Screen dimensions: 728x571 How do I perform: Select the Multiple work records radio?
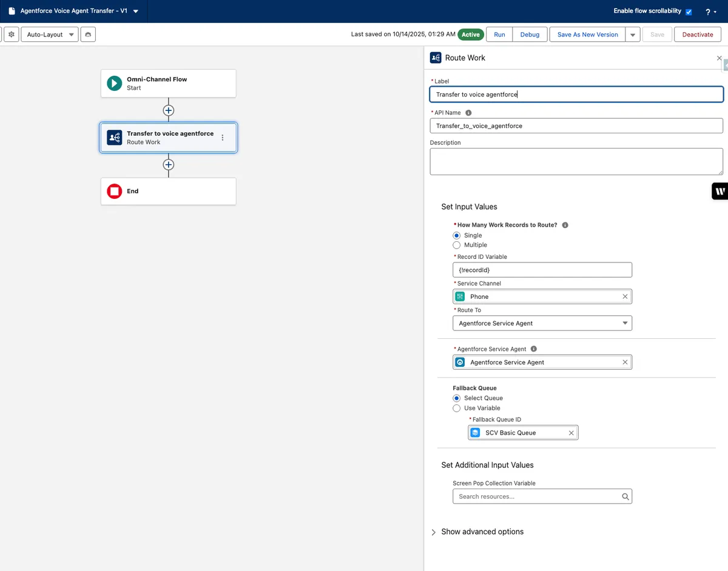[x=457, y=245]
